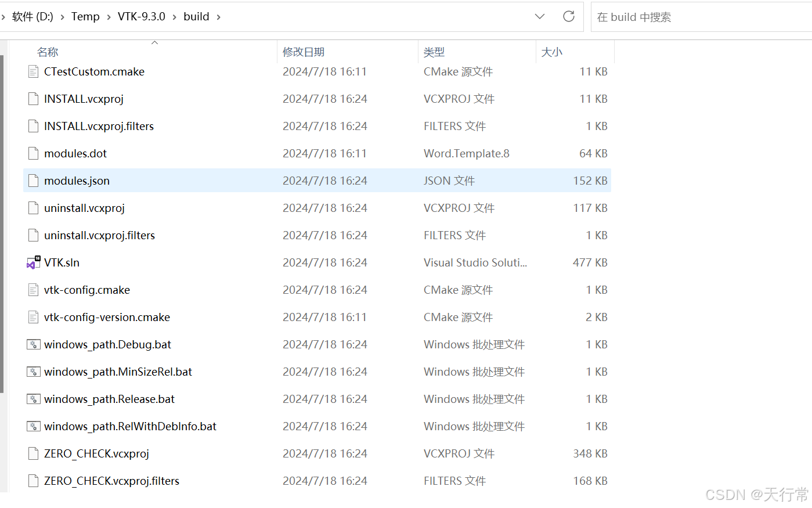Select the file name uninstall.vcxproj
This screenshot has width=812, height=508.
point(84,208)
